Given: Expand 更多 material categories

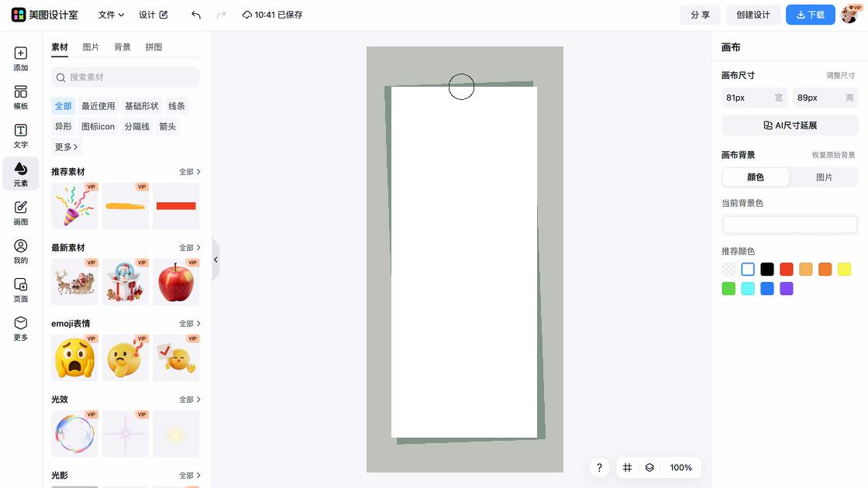Looking at the screenshot, I should [66, 147].
